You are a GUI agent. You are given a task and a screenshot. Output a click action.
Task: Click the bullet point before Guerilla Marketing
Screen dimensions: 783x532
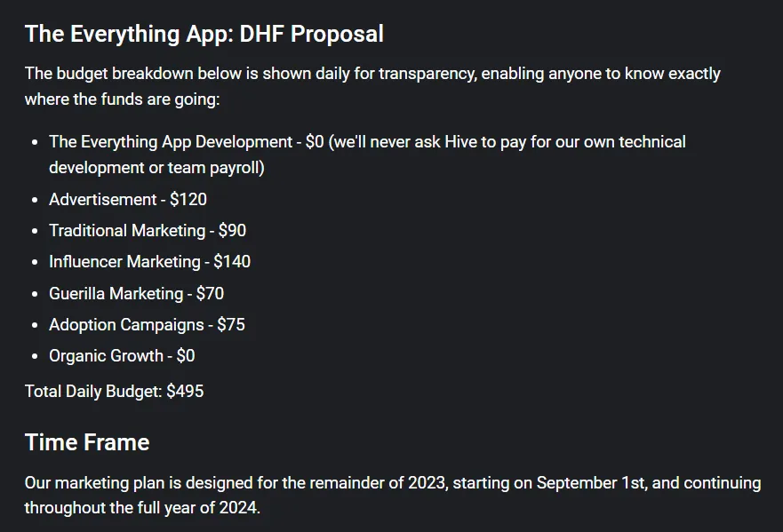35,294
